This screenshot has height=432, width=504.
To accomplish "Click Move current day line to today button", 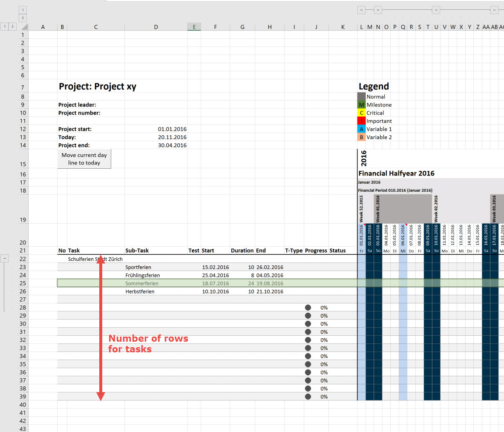I will click(84, 159).
